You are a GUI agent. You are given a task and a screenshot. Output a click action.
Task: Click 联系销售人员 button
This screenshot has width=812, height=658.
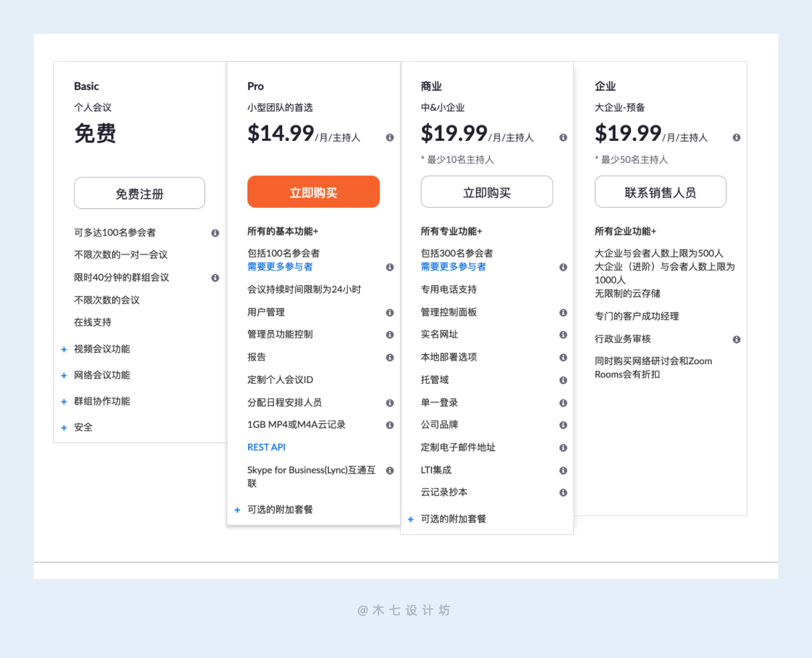click(x=660, y=192)
